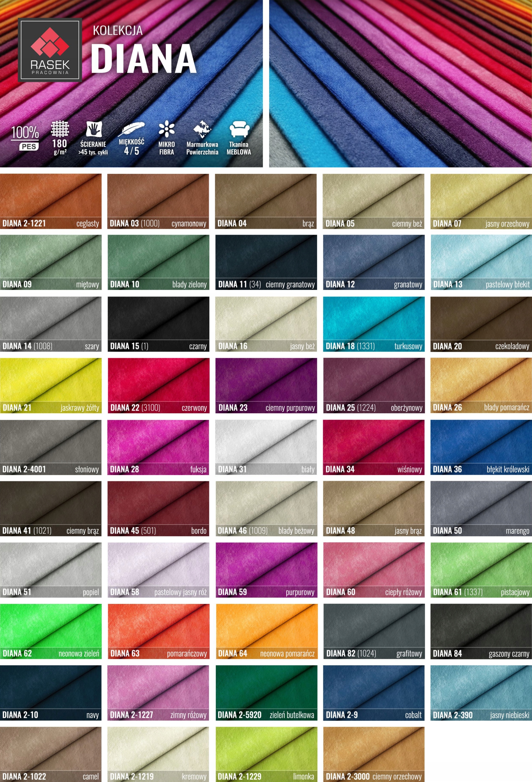Choose the DIANA 2-4001 słoniowy swatch
The width and height of the screenshot is (532, 782).
point(51,447)
